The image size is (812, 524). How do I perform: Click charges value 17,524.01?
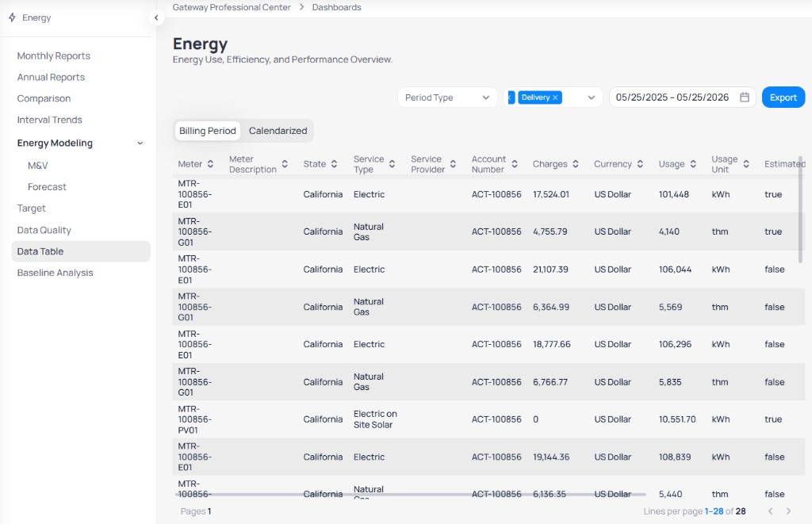pos(551,194)
